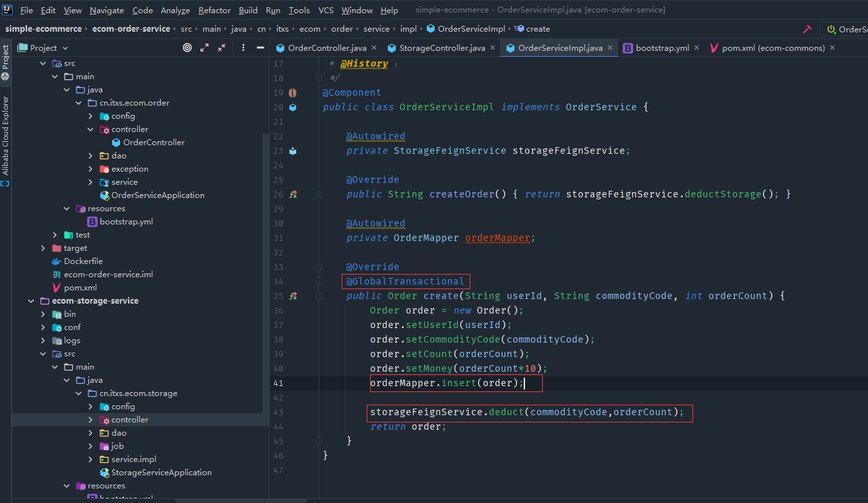Close the StorageController.java tab
This screenshot has width=868, height=503.
tap(493, 48)
